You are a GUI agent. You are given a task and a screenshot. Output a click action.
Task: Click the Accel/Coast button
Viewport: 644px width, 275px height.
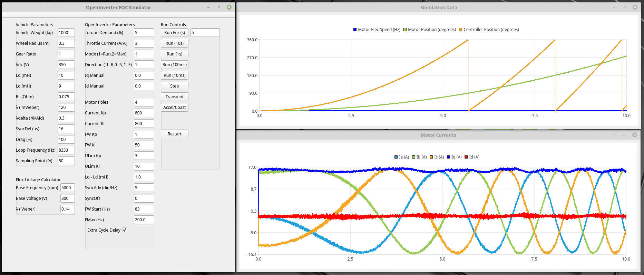click(174, 107)
